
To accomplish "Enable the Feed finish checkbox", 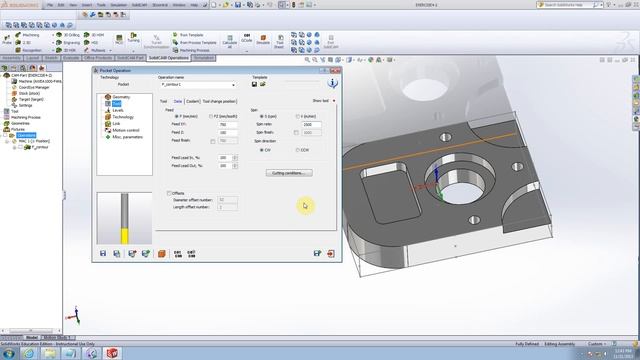I will [x=213, y=141].
